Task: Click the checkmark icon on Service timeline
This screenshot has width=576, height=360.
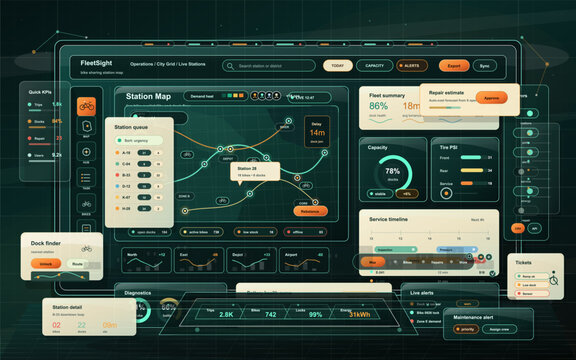Action: click(x=493, y=273)
